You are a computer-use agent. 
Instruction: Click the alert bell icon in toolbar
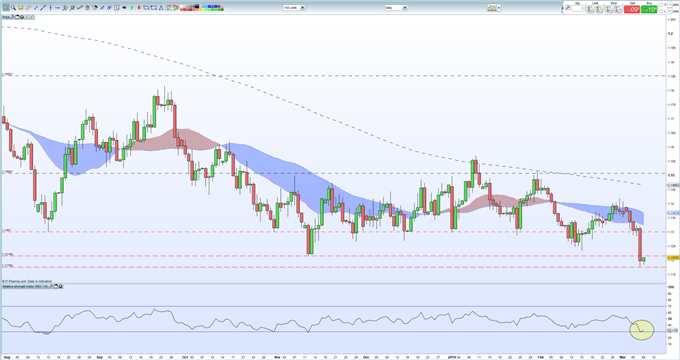21,7
